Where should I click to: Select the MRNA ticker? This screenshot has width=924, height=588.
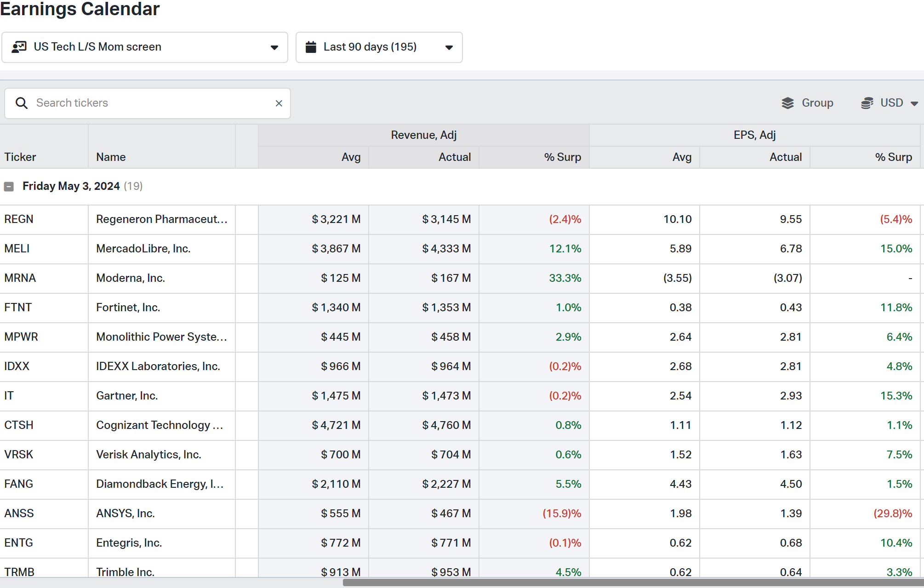click(x=20, y=278)
